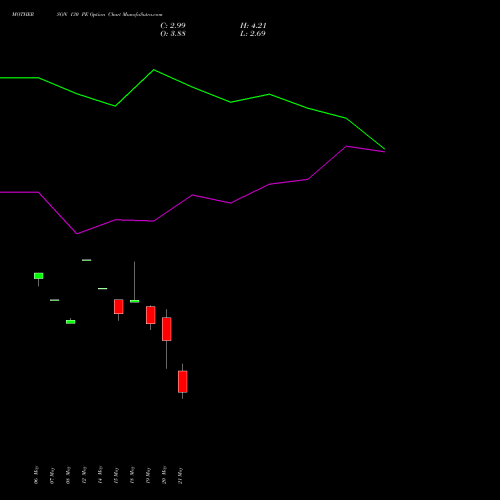The image size is (500, 500).
Task: Select the 08 May date label
Action: click(68, 475)
